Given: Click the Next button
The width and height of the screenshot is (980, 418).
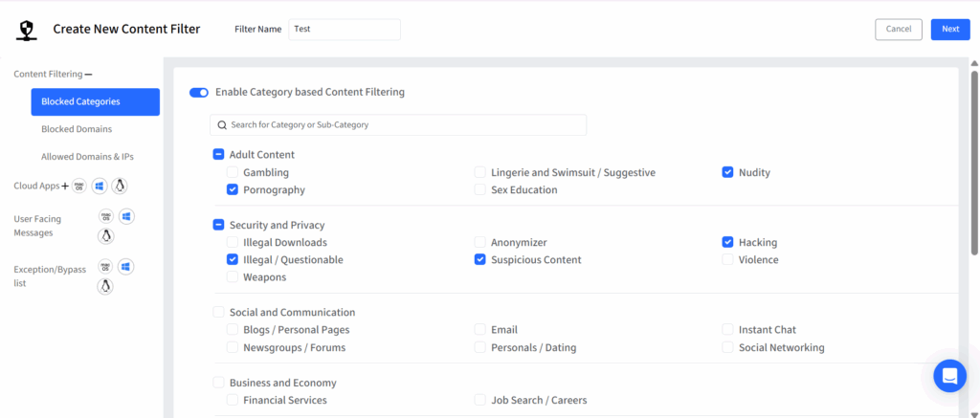Looking at the screenshot, I should 949,30.
